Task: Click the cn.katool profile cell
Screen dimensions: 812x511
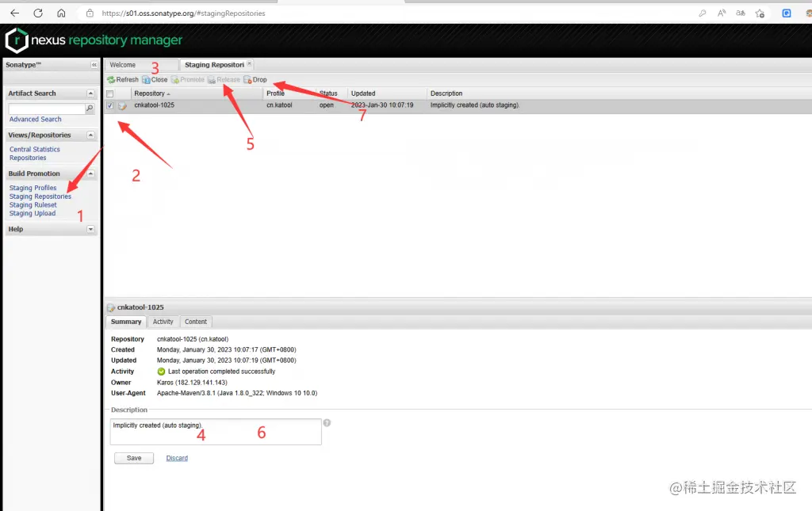Action: pos(279,105)
